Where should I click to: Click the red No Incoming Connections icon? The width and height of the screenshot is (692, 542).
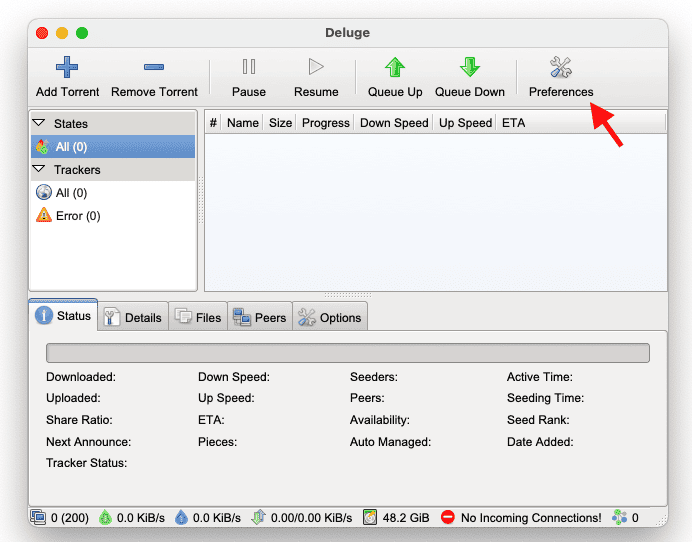coord(448,517)
